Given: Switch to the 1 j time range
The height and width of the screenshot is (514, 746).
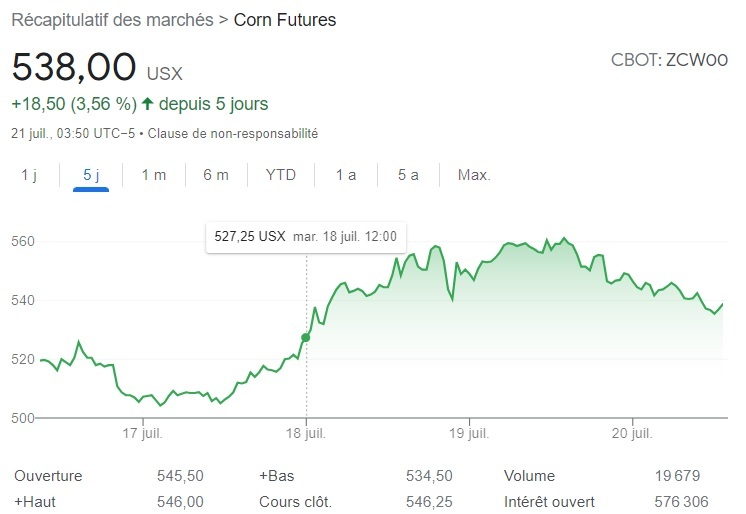Looking at the screenshot, I should (29, 175).
